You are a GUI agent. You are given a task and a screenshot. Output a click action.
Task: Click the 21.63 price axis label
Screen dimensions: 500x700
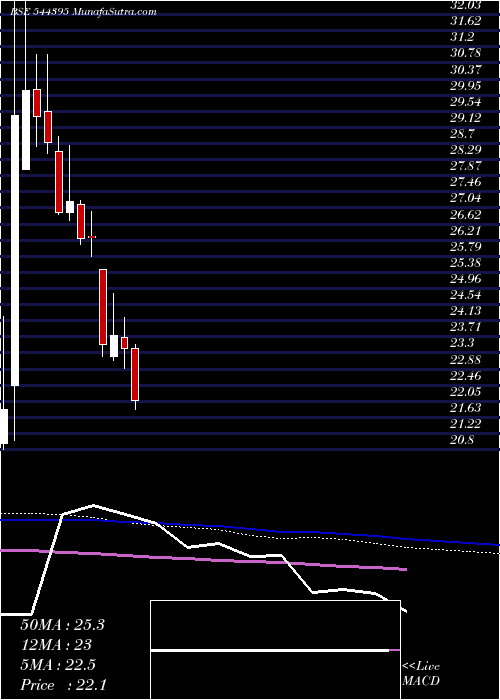(x=465, y=408)
